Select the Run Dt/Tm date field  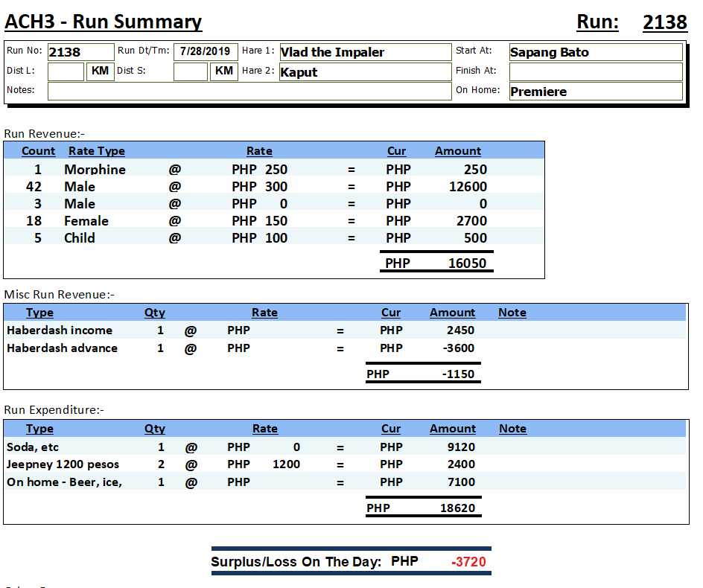pyautogui.click(x=206, y=52)
